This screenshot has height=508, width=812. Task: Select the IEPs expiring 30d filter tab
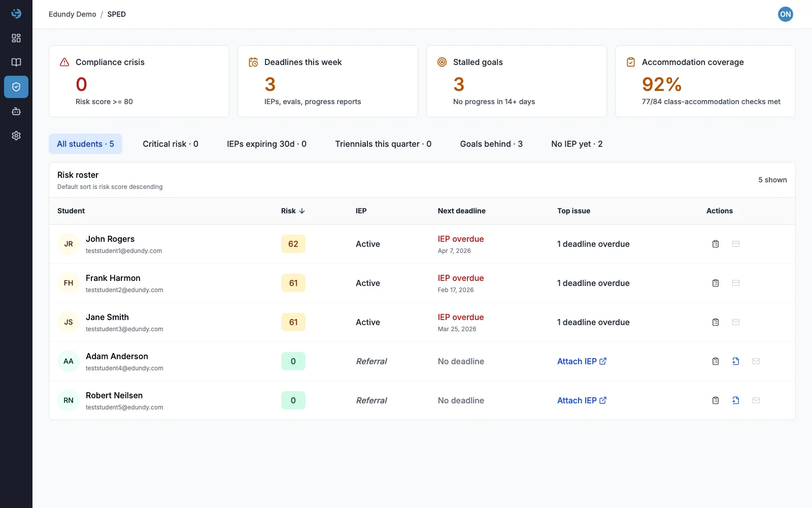266,144
